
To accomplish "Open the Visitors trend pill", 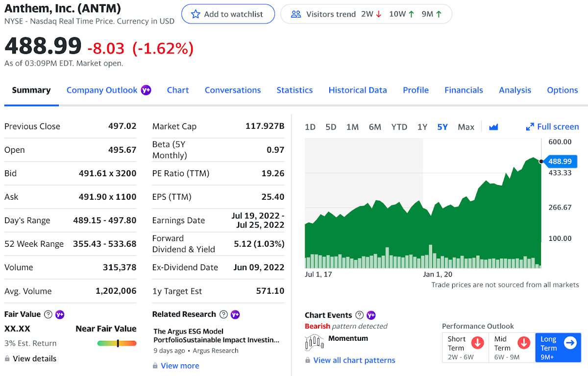I will pyautogui.click(x=366, y=14).
